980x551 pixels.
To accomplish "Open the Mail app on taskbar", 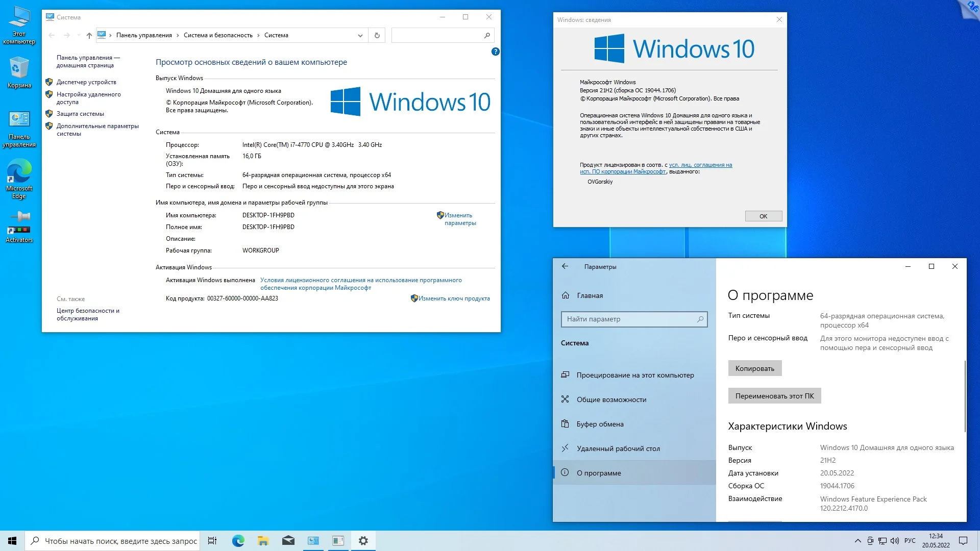I will [x=288, y=541].
